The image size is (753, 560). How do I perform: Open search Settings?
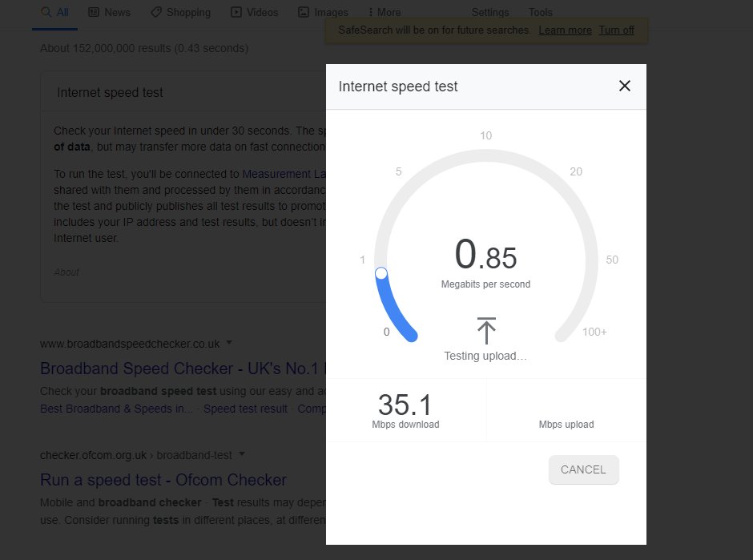pyautogui.click(x=489, y=12)
